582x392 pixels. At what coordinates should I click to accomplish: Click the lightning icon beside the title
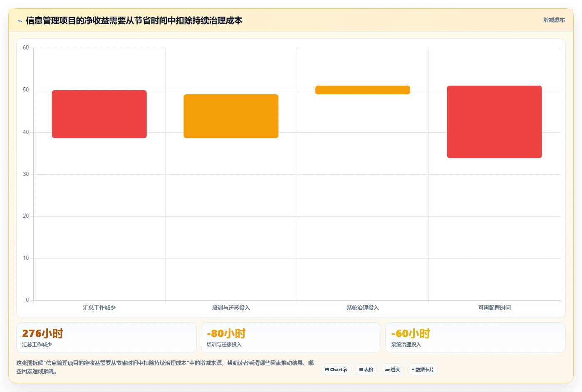(20, 21)
